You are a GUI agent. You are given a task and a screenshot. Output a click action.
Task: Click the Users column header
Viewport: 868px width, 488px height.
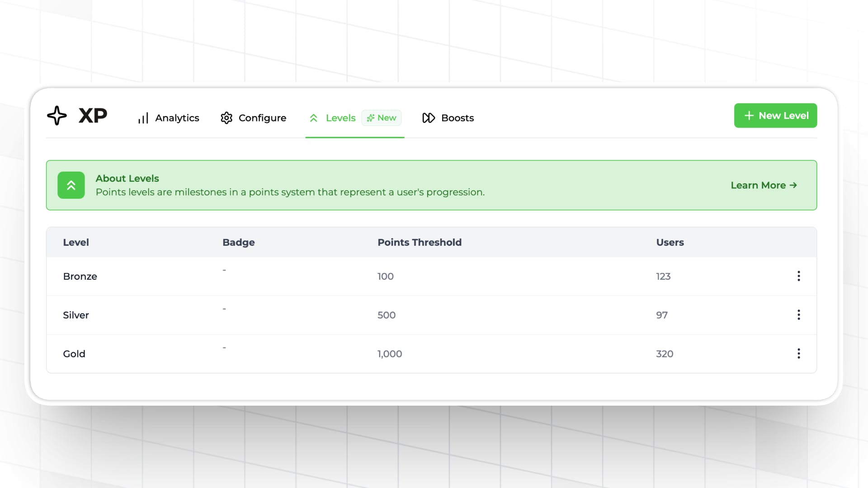tap(670, 242)
